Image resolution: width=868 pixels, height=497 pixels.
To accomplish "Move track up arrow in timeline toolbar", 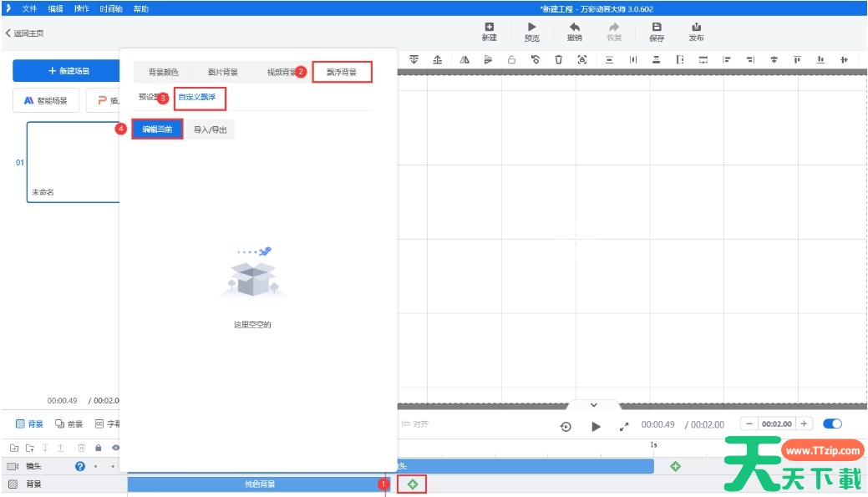I will (x=60, y=448).
